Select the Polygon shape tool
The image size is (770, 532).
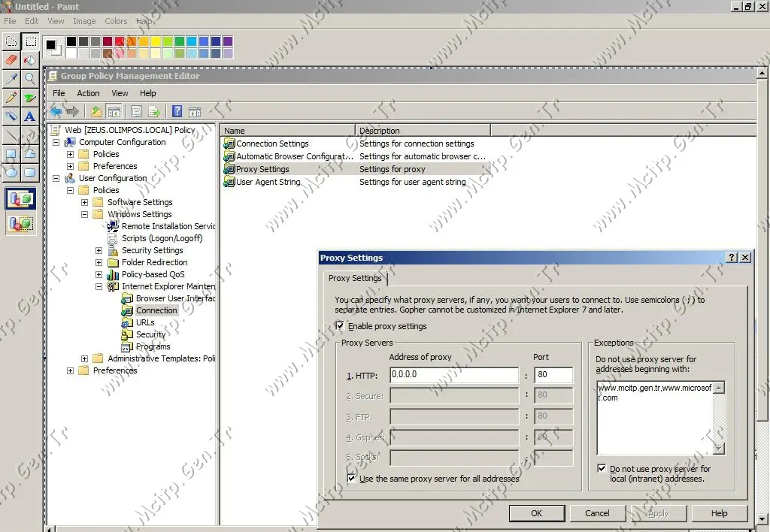[x=30, y=153]
